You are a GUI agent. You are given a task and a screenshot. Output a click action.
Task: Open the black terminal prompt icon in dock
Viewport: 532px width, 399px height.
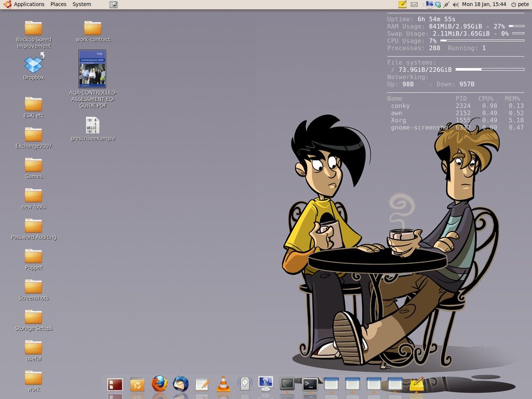310,385
